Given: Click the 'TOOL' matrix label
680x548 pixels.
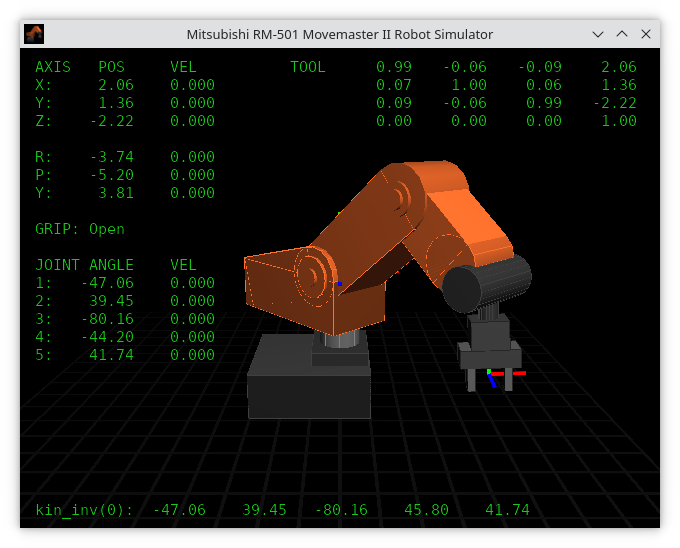Looking at the screenshot, I should 307,67.
